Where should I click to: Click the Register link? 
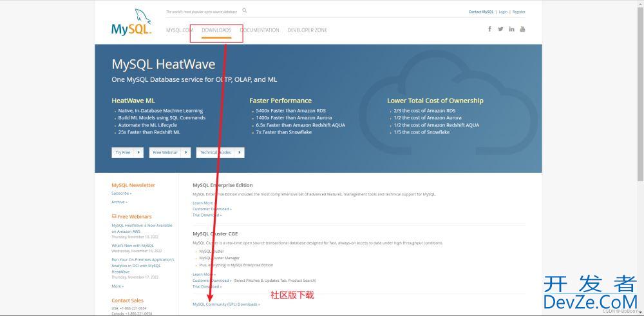pos(518,12)
